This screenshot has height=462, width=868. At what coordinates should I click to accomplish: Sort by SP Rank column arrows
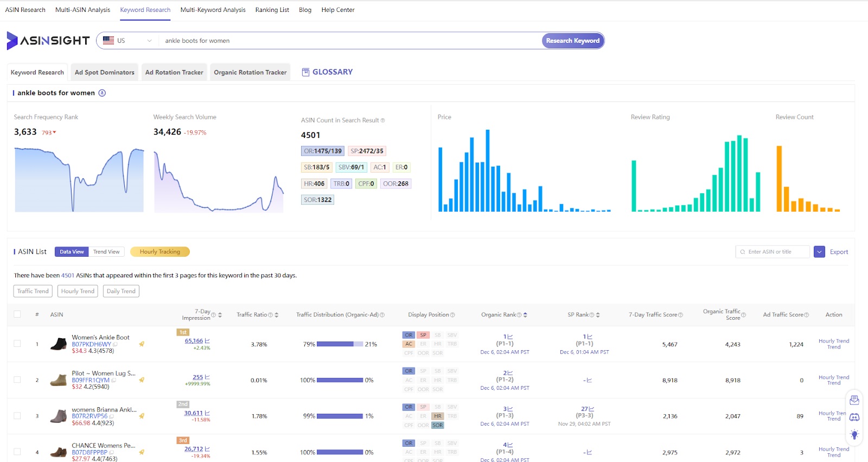(598, 315)
